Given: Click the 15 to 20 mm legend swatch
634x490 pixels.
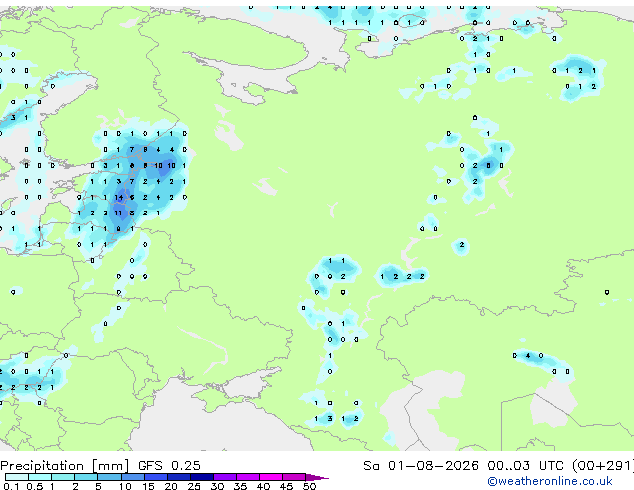Looking at the screenshot, I should (x=156, y=477).
